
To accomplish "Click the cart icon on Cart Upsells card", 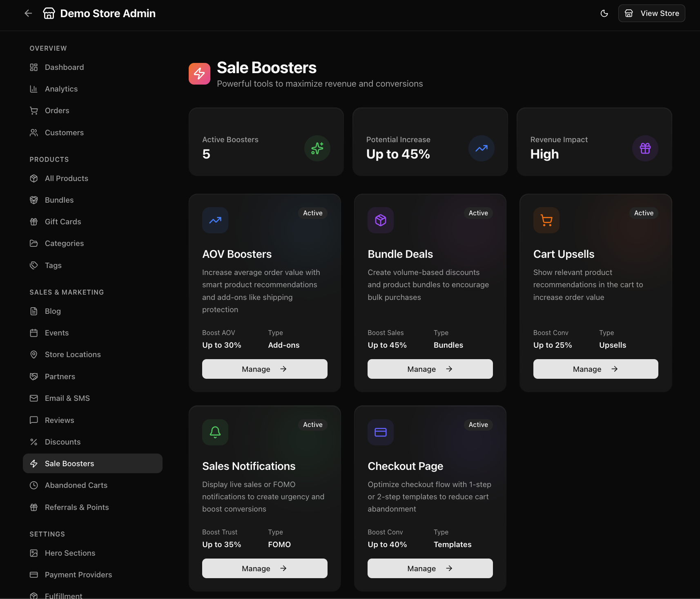I will tap(546, 220).
